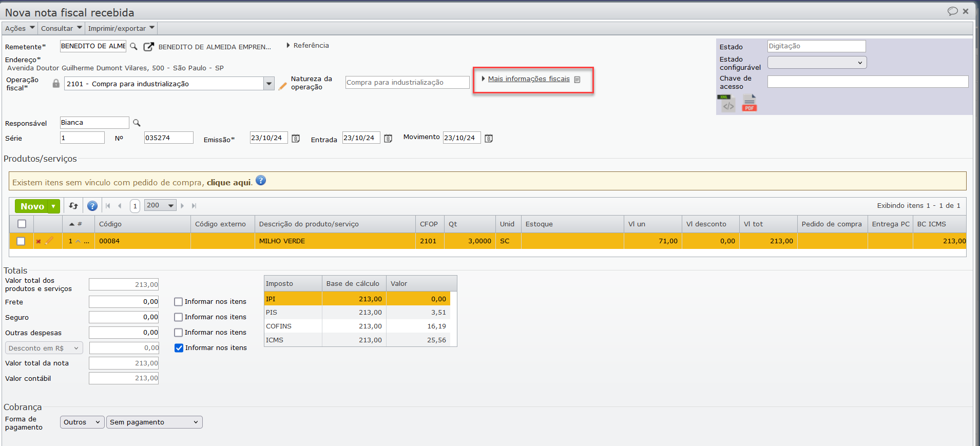Uncheck Informar nos itens for discount
Screen dimensions: 980x446
tap(179, 348)
